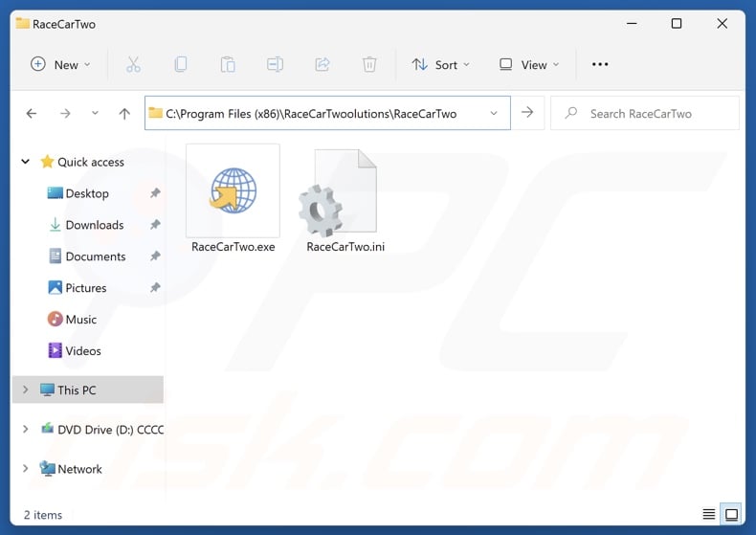Viewport: 756px width, 535px height.
Task: Click the '2 items' status text
Action: click(43, 515)
